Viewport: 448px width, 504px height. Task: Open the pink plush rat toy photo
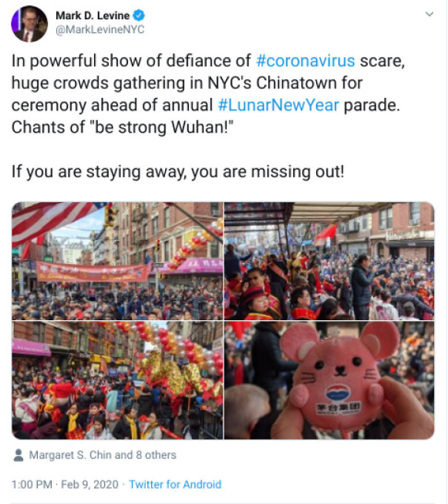click(329, 380)
